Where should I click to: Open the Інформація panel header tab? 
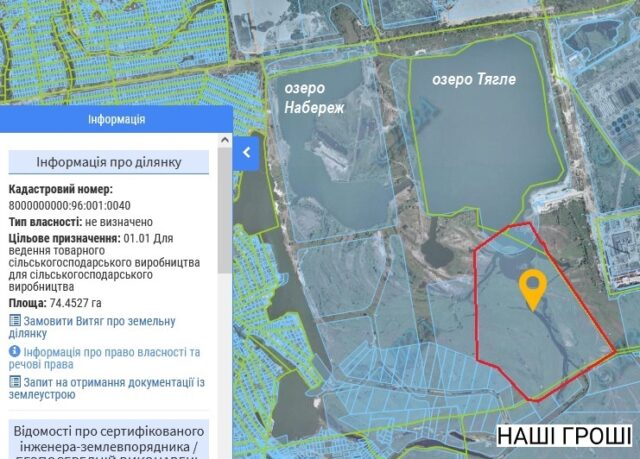[x=116, y=119]
